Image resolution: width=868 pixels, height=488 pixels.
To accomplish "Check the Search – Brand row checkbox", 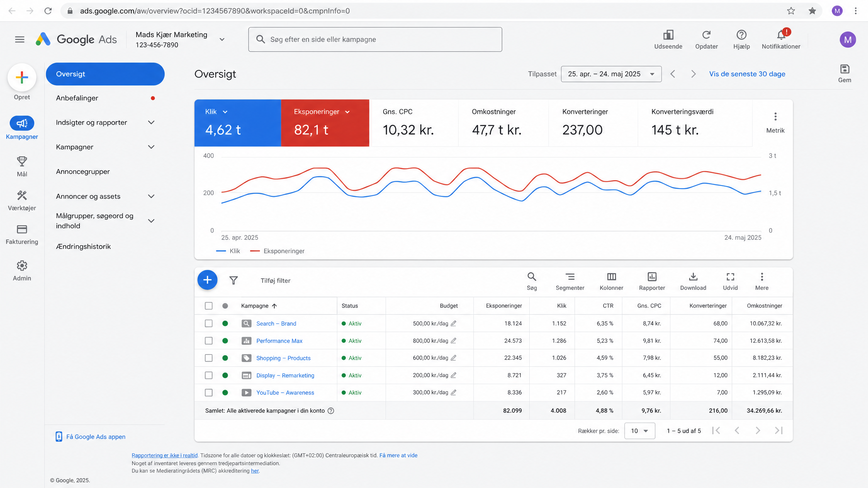I will tap(209, 323).
